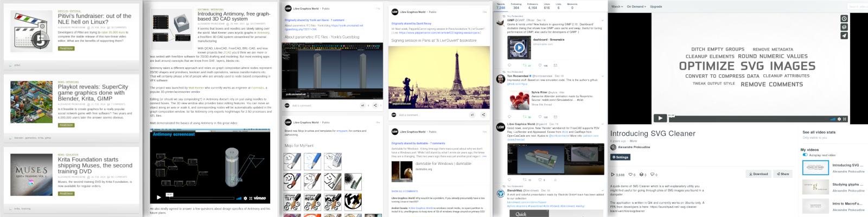
Task: Open See all video stats
Action: [819, 132]
